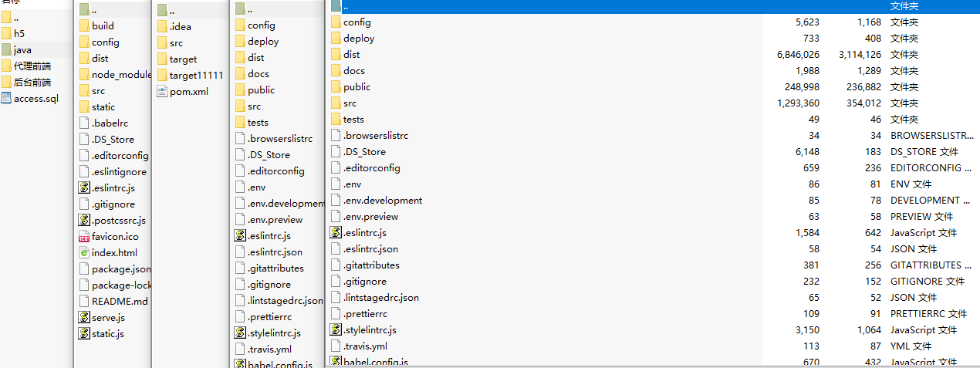980x368 pixels.
Task: Select the .babelrc file icon
Action: pos(84,123)
